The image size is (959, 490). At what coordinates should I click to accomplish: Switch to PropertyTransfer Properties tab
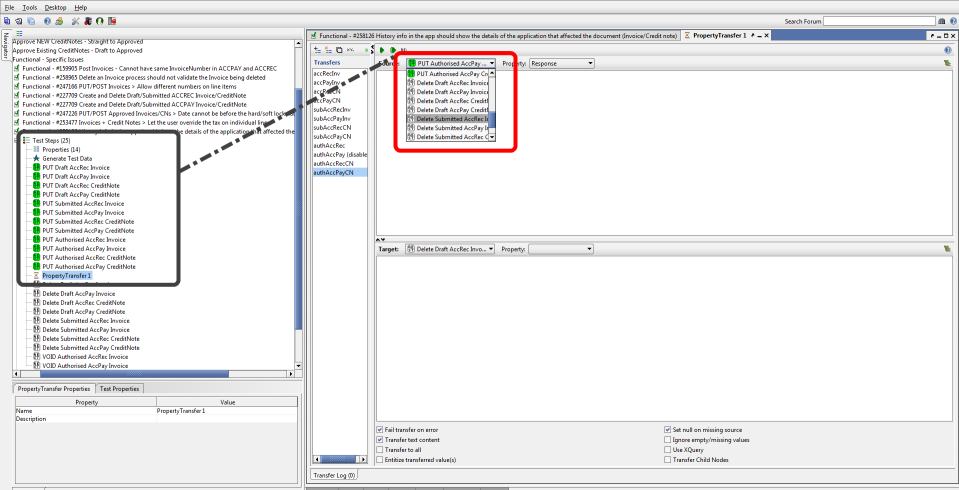coord(54,388)
